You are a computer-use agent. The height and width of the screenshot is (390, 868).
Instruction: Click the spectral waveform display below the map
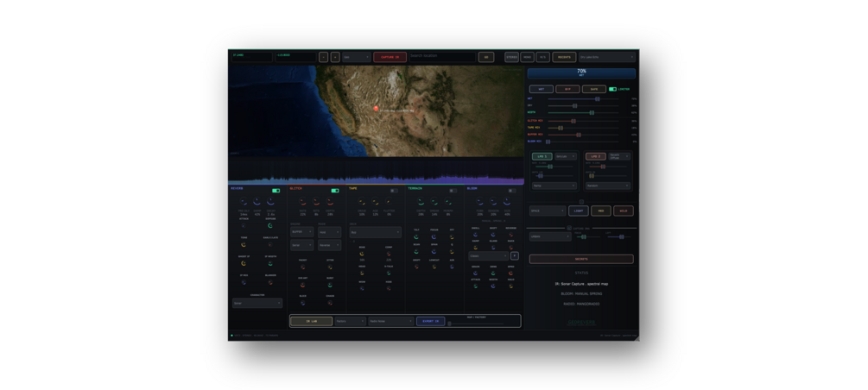376,172
